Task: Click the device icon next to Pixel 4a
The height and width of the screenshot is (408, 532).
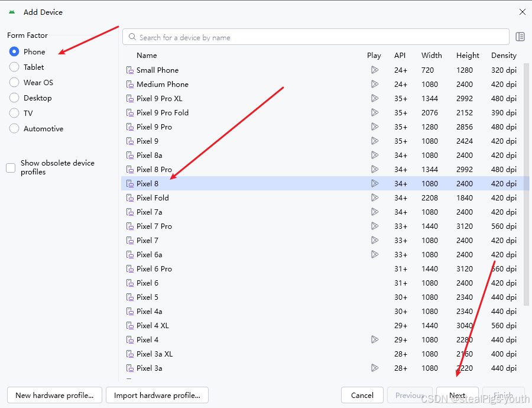Action: click(x=130, y=311)
